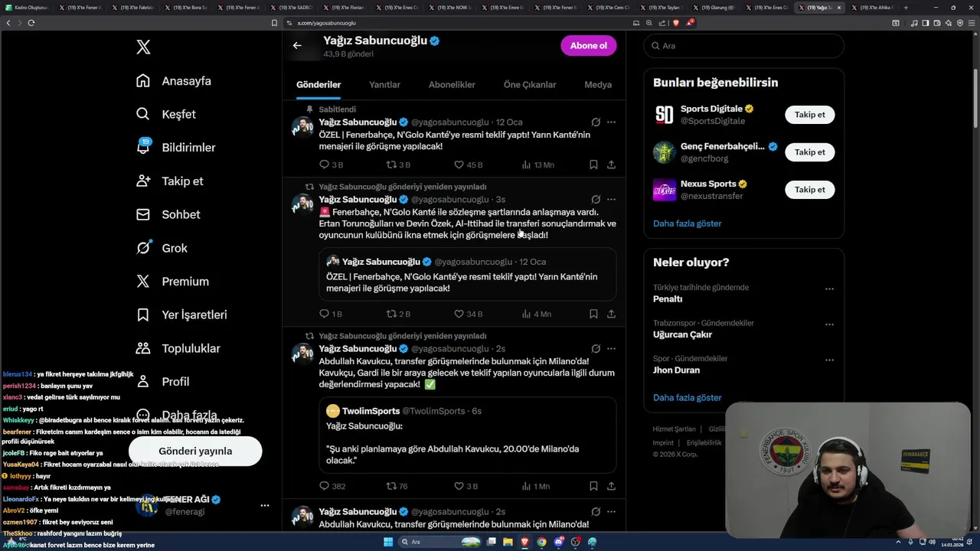This screenshot has width=980, height=551.
Task: Like the post with 34 B likes
Action: pos(468,314)
